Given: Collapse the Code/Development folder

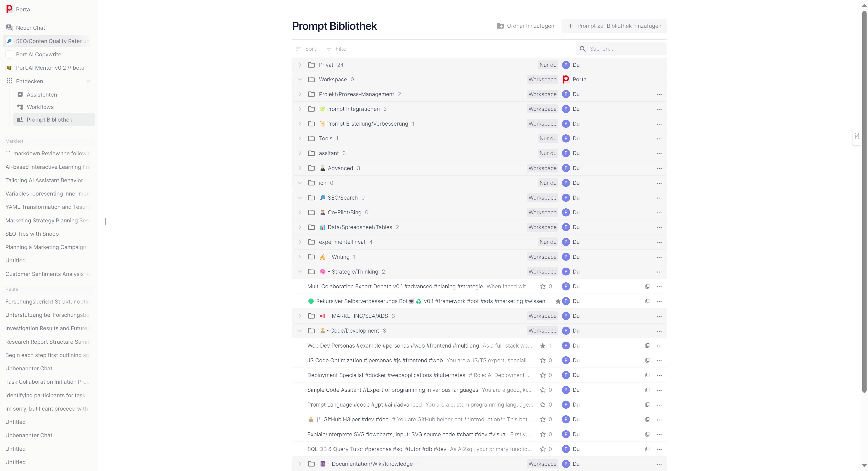Looking at the screenshot, I should (300, 331).
